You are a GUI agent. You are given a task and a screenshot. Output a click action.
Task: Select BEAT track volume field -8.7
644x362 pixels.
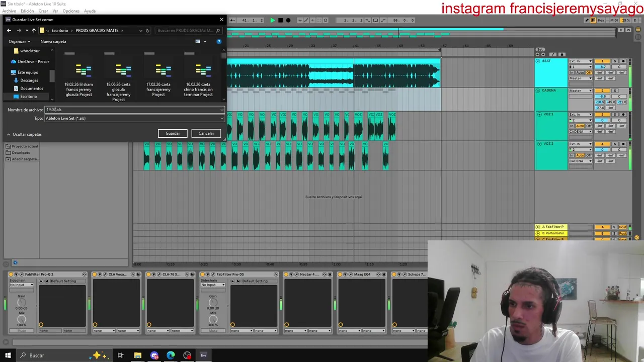tap(602, 67)
